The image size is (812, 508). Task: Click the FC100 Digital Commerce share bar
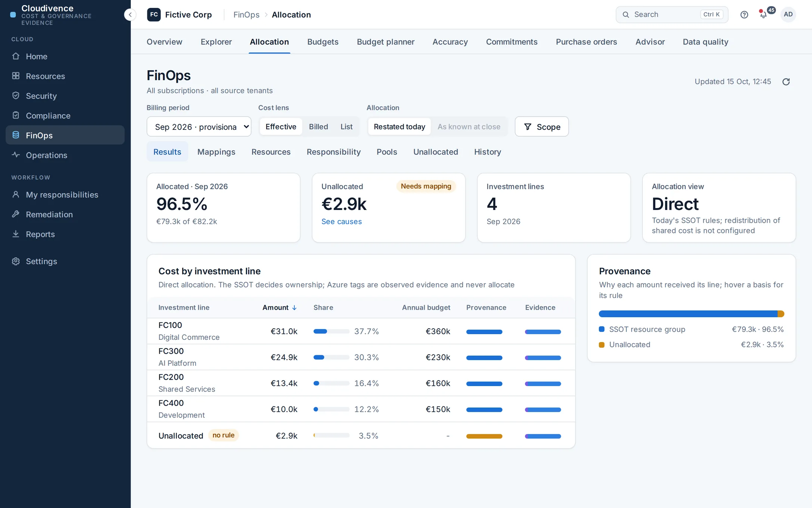tap(331, 331)
